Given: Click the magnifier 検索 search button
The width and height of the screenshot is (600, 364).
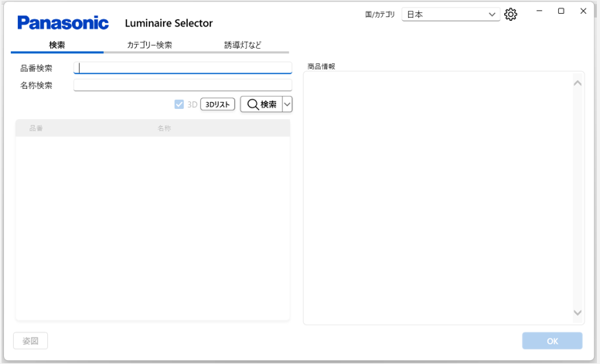Looking at the screenshot, I should click(261, 104).
